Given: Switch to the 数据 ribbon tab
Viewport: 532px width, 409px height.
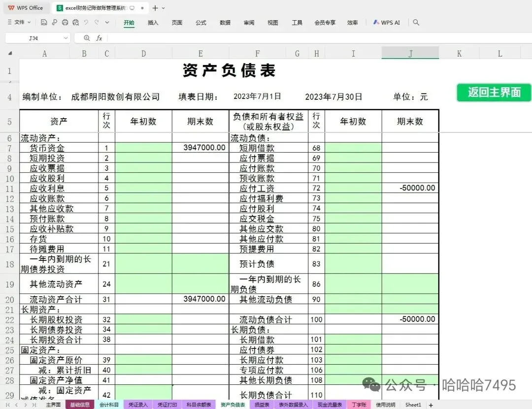Looking at the screenshot, I should pos(225,23).
